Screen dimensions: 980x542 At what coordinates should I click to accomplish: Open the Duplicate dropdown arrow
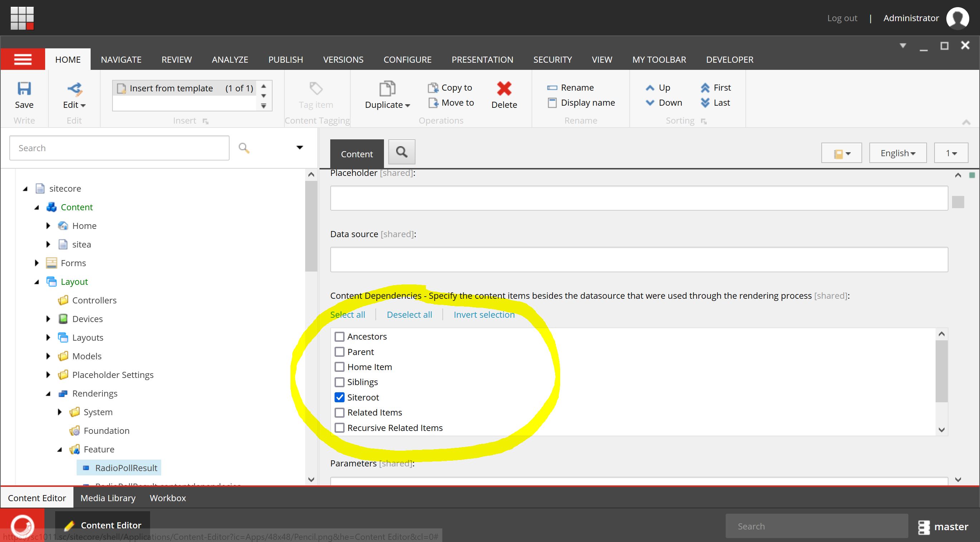(408, 105)
